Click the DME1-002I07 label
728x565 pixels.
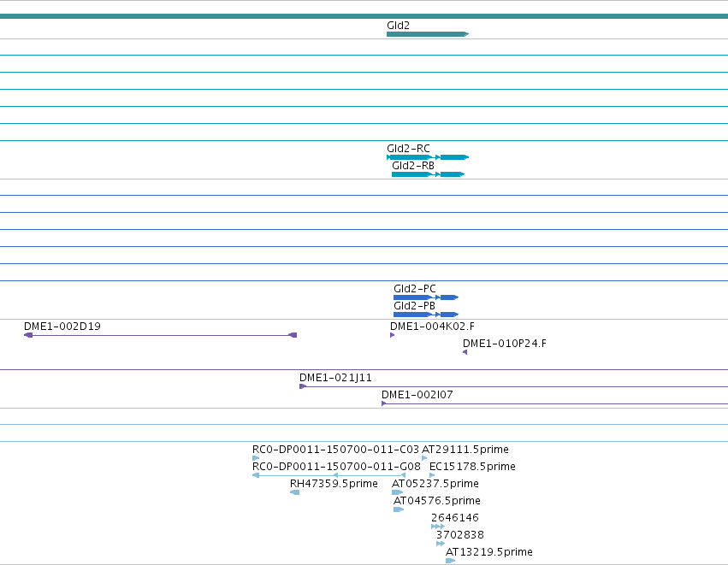(417, 395)
